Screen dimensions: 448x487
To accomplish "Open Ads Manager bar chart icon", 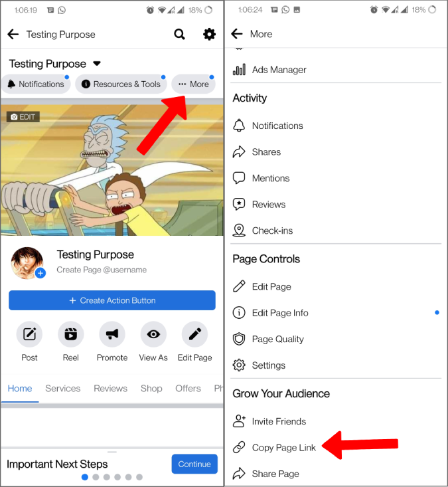I will click(x=239, y=70).
